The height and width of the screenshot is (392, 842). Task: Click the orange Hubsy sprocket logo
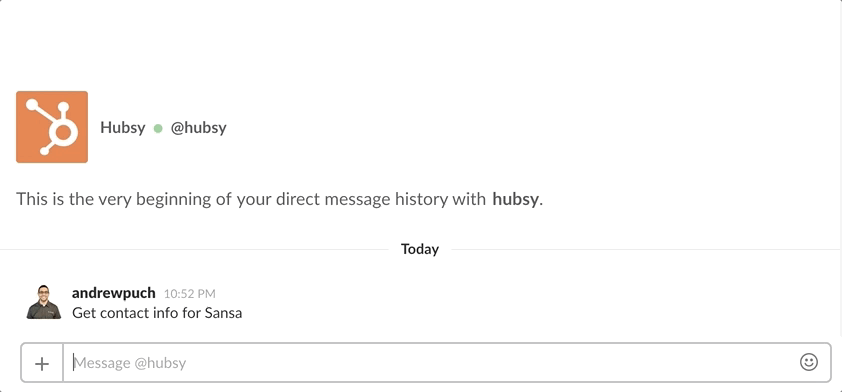(52, 127)
